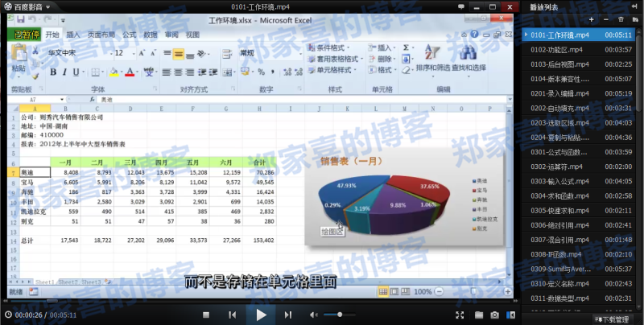644x325 pixels.
Task: Take a screenshot with the camera icon
Action: (494, 315)
